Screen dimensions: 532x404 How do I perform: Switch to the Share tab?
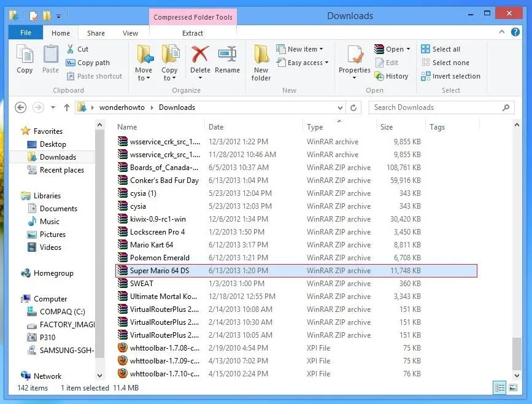coord(96,33)
